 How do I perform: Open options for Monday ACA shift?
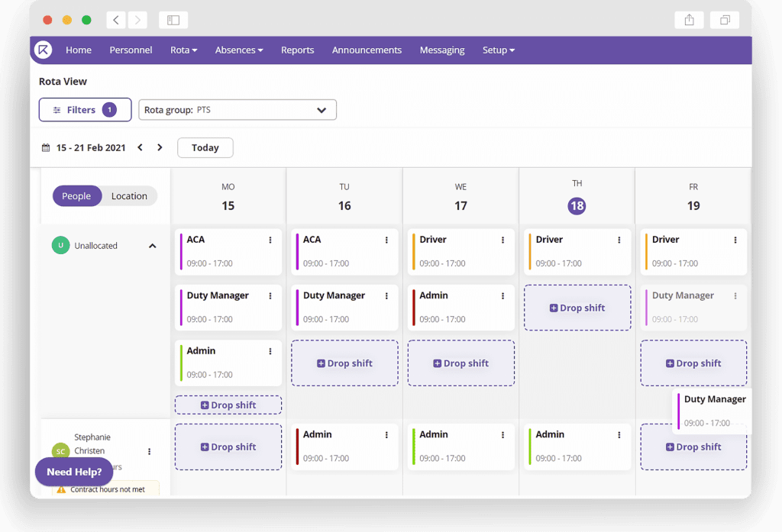[x=270, y=240]
